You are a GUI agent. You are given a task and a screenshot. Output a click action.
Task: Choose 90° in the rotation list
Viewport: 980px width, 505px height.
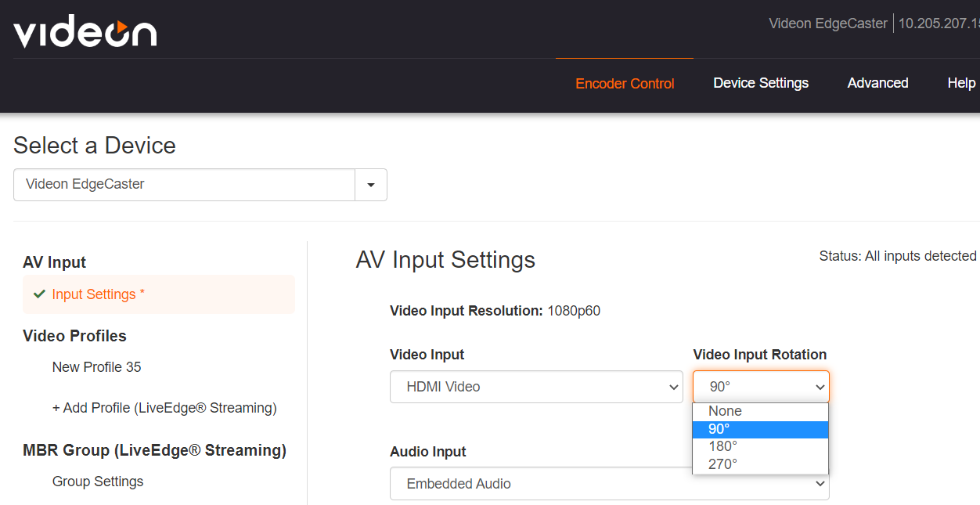point(760,429)
